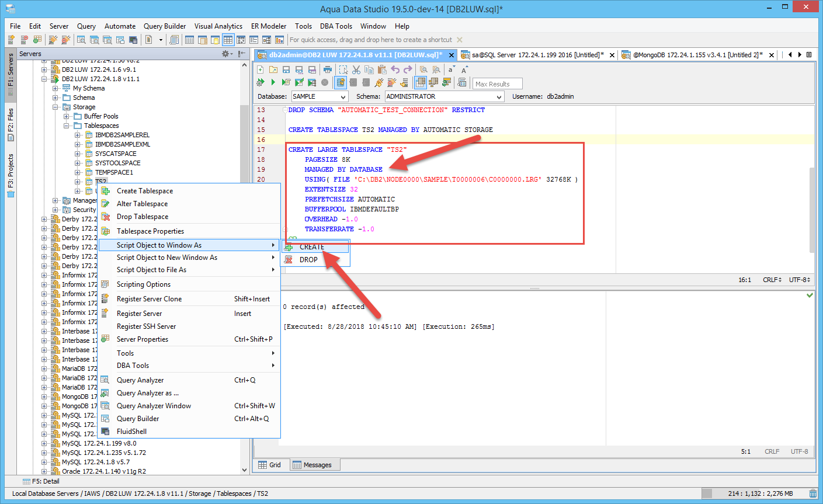Click the print icon in editor toolbar
This screenshot has height=504, width=823.
point(328,70)
